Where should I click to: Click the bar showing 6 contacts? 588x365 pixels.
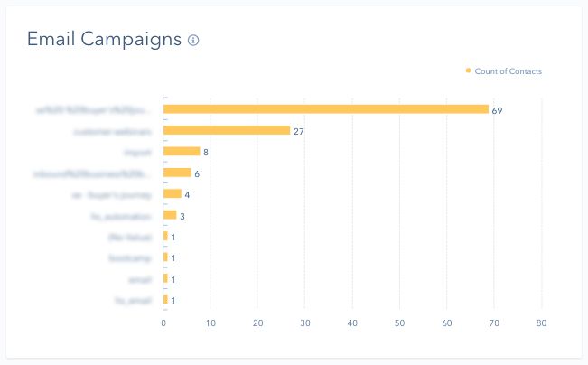[x=177, y=173]
